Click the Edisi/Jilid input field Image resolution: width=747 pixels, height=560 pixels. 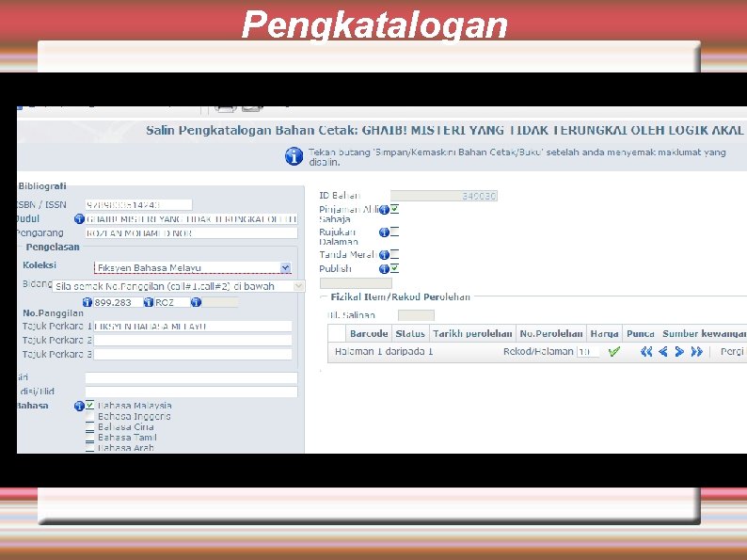coord(192,392)
